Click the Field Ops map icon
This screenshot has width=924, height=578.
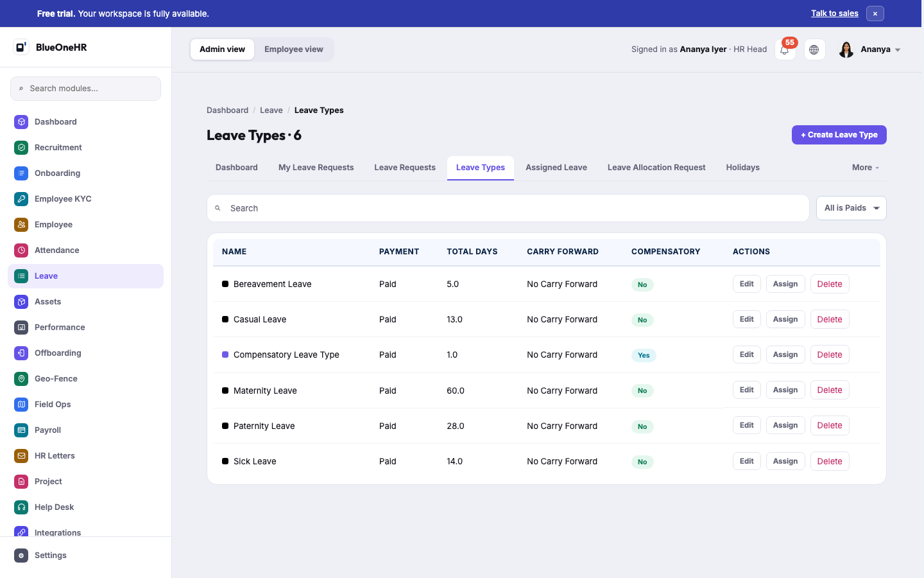click(x=21, y=404)
